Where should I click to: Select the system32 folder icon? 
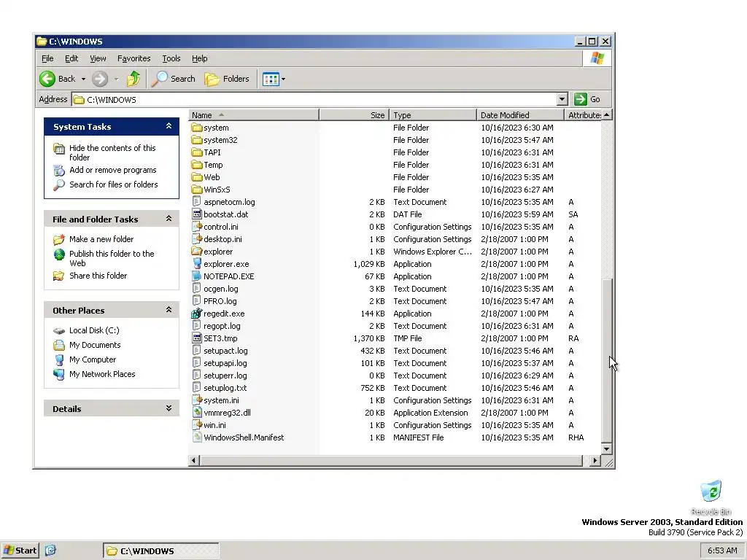click(197, 140)
